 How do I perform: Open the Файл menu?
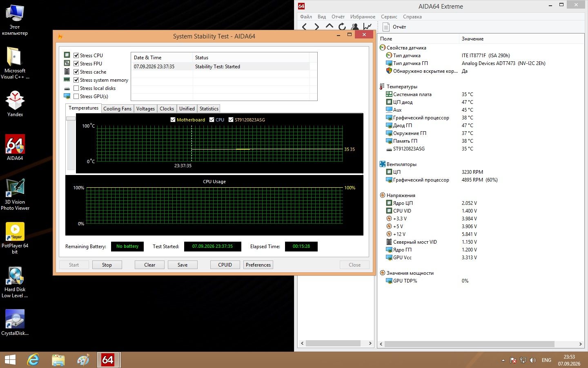click(306, 17)
